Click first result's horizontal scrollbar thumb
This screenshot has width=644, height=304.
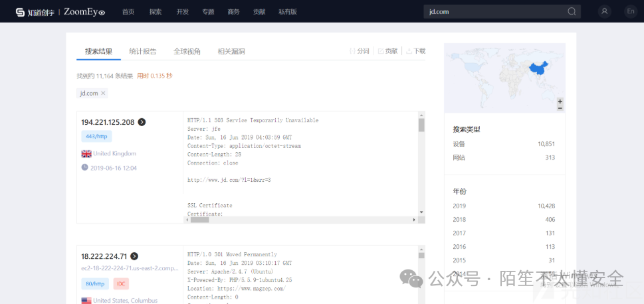click(200, 220)
